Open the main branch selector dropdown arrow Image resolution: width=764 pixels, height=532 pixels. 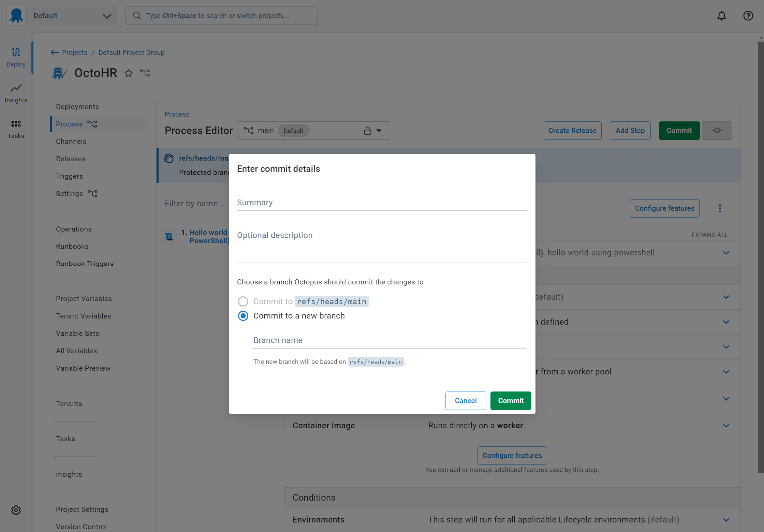[x=379, y=131]
